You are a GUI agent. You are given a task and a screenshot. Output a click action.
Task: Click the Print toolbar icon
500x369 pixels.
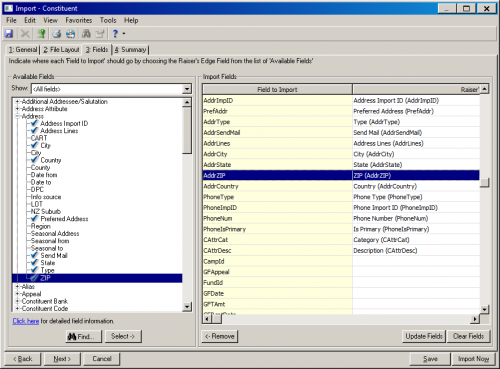[57, 34]
